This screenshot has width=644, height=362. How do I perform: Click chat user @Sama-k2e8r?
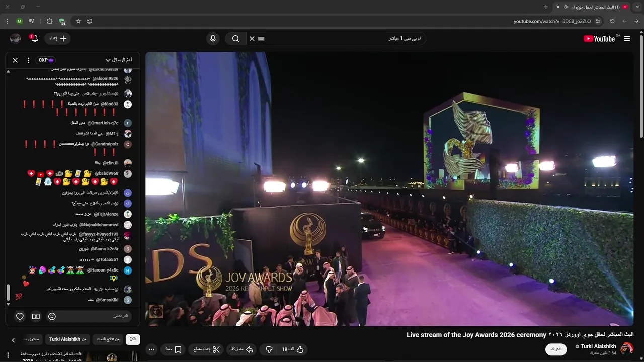coord(105,249)
